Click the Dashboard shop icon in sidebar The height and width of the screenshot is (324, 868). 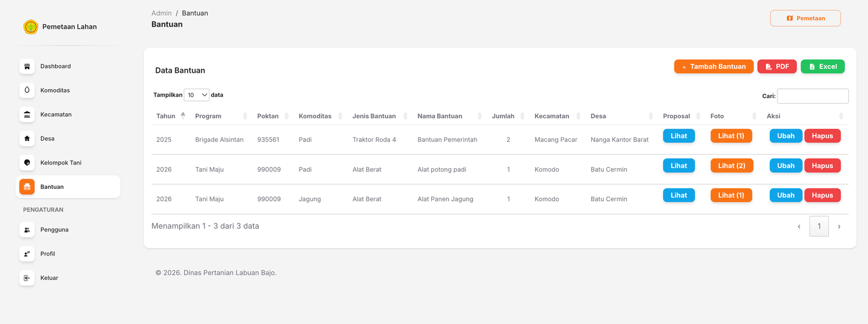tap(27, 66)
